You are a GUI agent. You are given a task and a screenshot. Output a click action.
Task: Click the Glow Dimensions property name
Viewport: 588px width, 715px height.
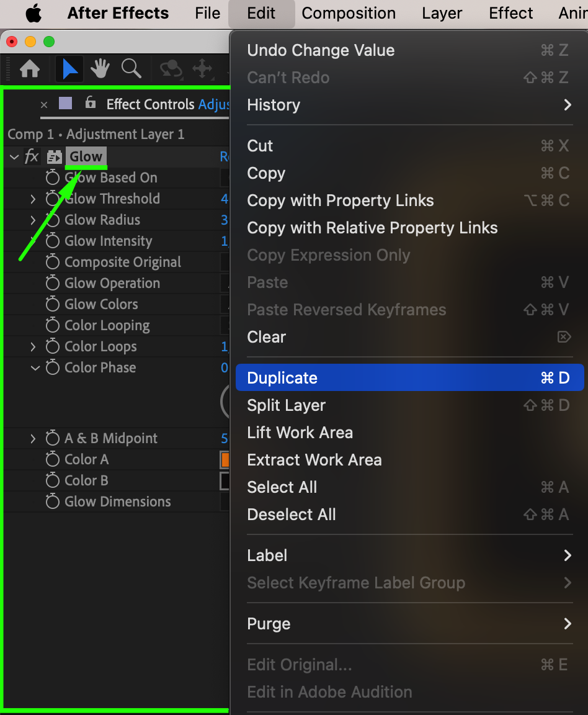(118, 501)
